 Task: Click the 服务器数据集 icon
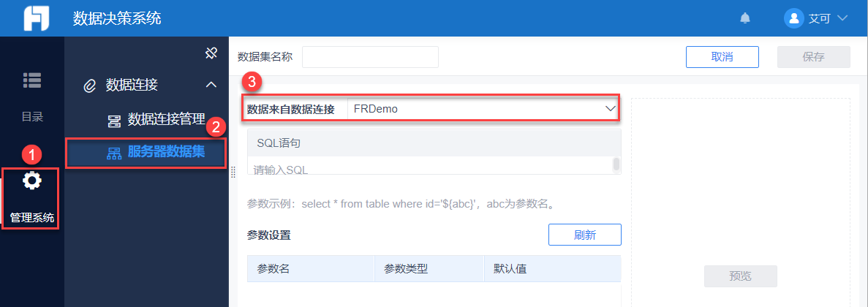(113, 153)
